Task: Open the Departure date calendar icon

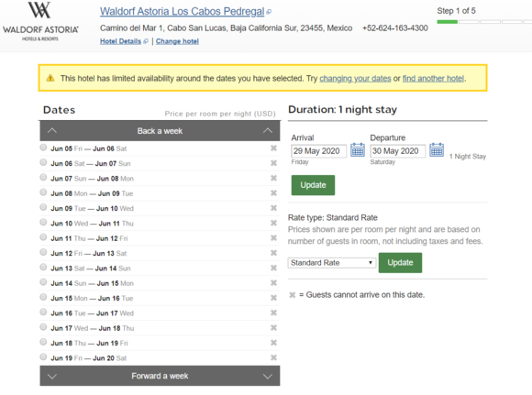Action: [437, 150]
